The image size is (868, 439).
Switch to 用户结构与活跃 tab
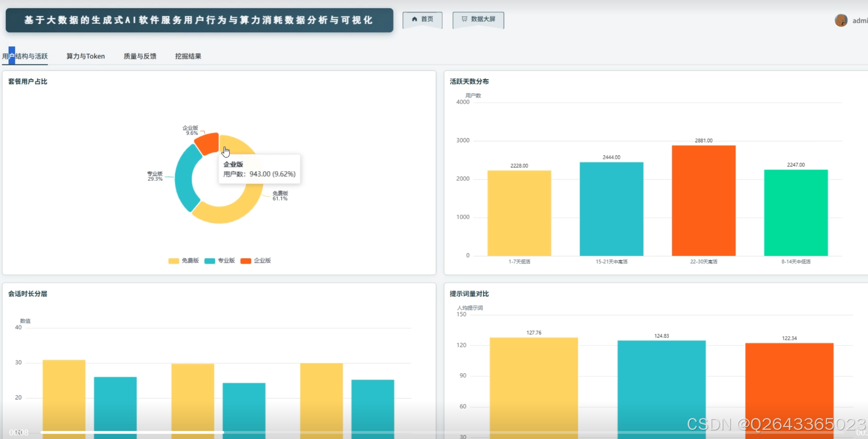pos(25,56)
